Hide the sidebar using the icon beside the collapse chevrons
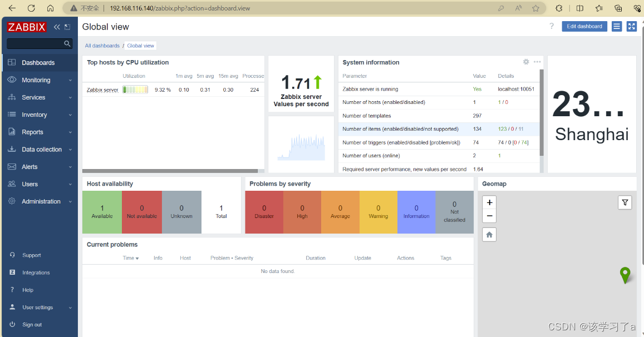 coord(67,27)
